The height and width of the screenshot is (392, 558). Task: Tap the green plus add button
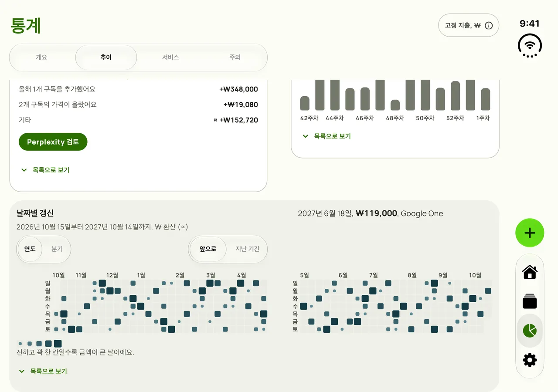[530, 233]
